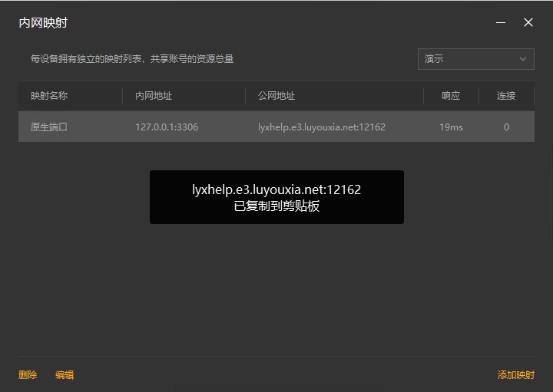Viewport: 553px width, 392px height.
Task: Click the 响应 column header
Action: (x=451, y=96)
